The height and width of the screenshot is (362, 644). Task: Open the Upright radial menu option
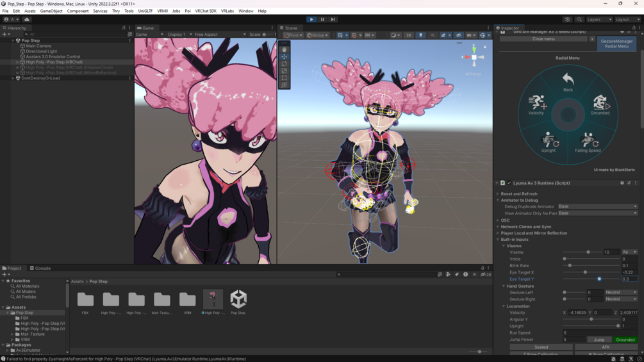[549, 142]
